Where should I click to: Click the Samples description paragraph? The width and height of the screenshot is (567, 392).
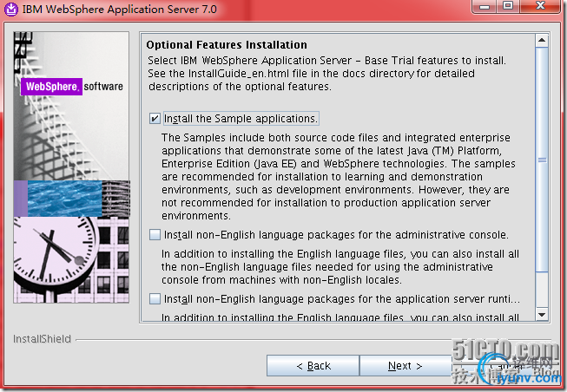[340, 176]
